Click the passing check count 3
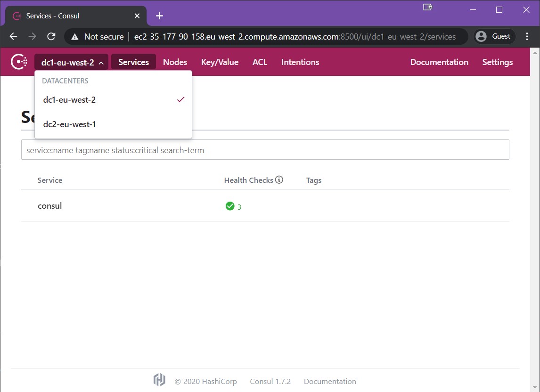This screenshot has height=392, width=540. pyautogui.click(x=239, y=207)
